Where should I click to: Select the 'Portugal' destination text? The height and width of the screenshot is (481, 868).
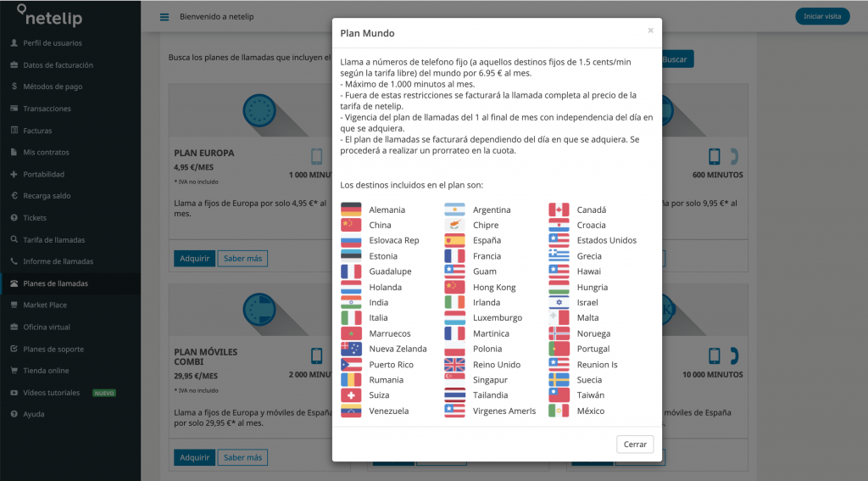[x=593, y=350]
